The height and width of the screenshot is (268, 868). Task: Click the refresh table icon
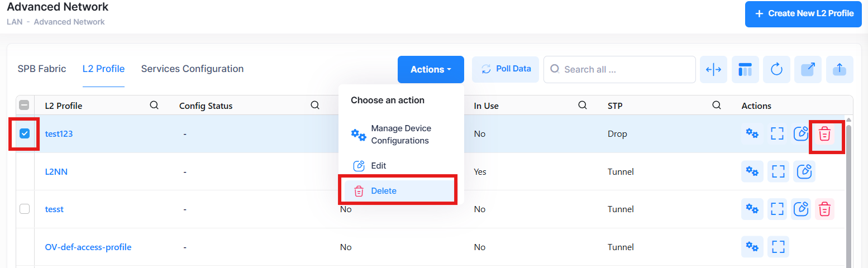click(776, 69)
